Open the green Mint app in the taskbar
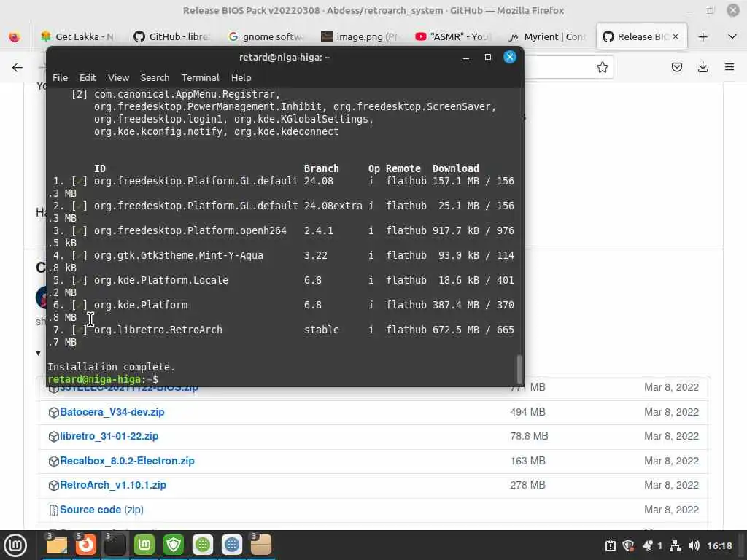Image resolution: width=747 pixels, height=560 pixels. pos(144,545)
